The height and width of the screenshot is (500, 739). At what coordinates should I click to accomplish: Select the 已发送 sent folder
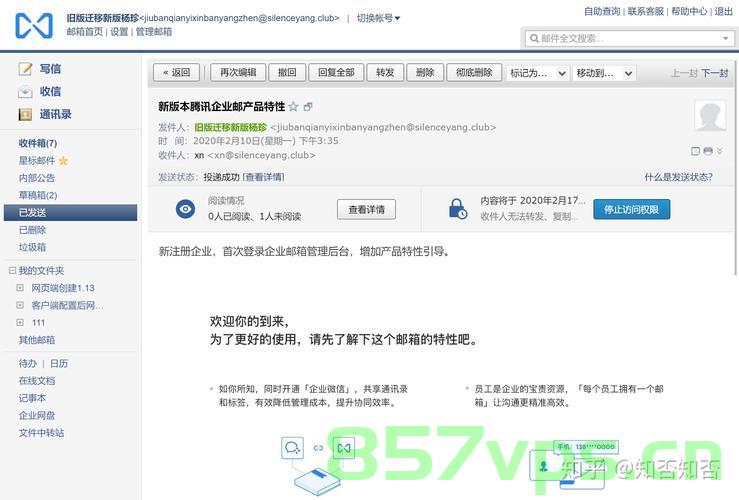(70, 213)
